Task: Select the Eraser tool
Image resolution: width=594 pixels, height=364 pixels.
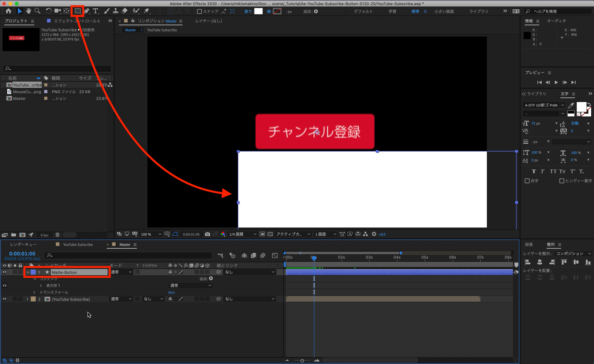Action: (x=125, y=11)
